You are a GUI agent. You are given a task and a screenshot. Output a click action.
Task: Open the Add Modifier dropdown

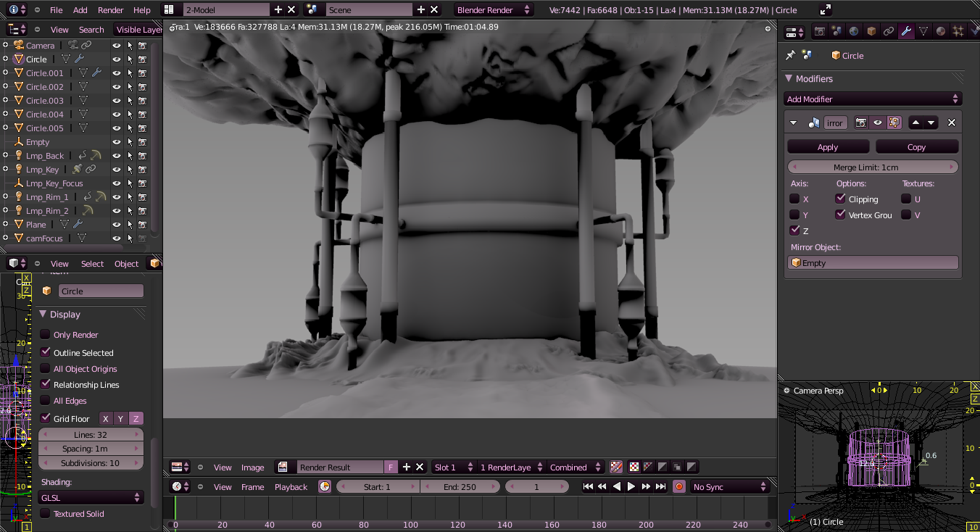873,99
